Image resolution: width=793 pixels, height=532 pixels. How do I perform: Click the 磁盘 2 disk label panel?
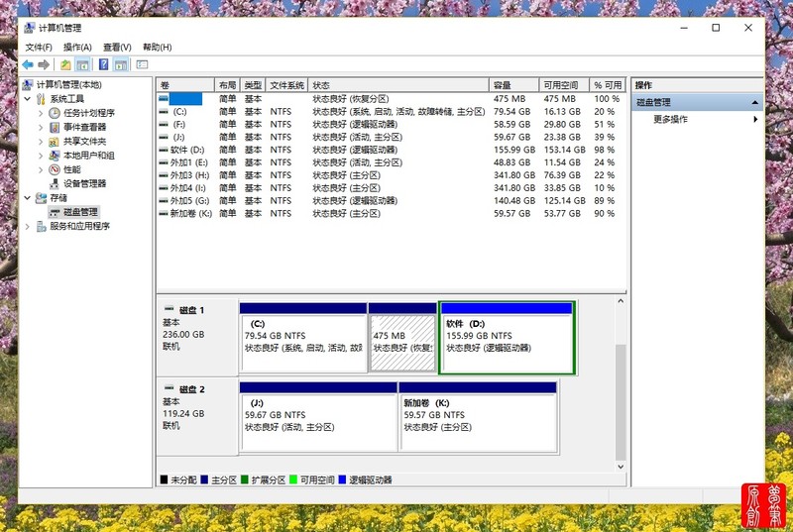197,416
